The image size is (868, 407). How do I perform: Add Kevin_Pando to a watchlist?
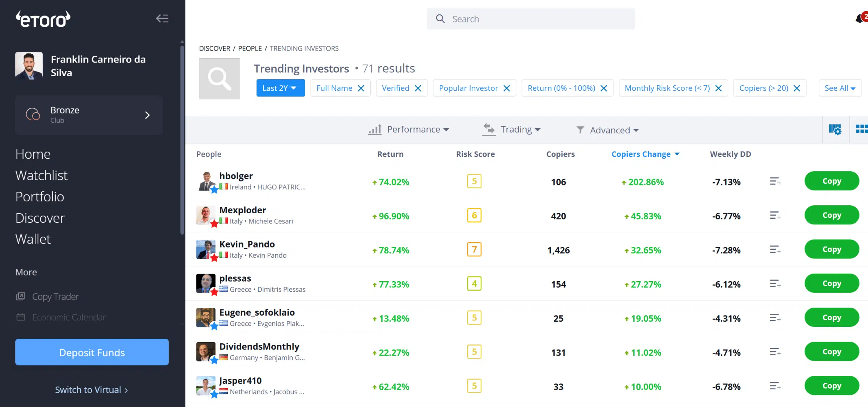click(775, 249)
